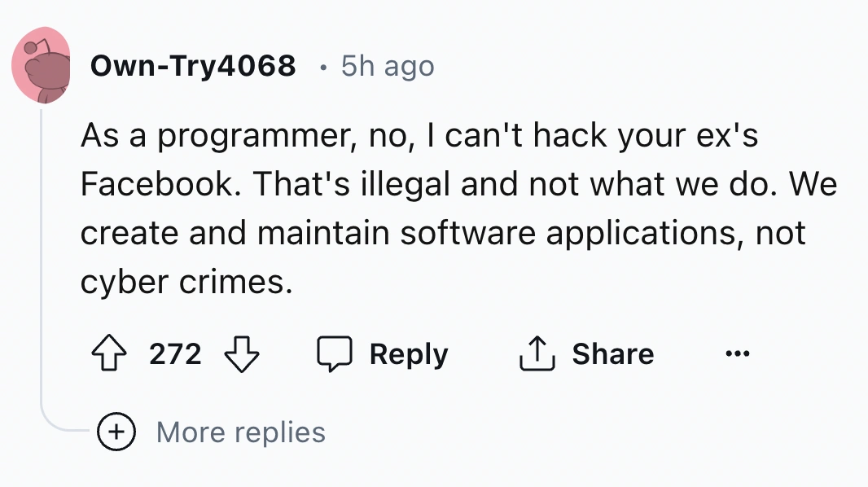
Task: Click the share upload arrow icon
Action: [x=537, y=353]
